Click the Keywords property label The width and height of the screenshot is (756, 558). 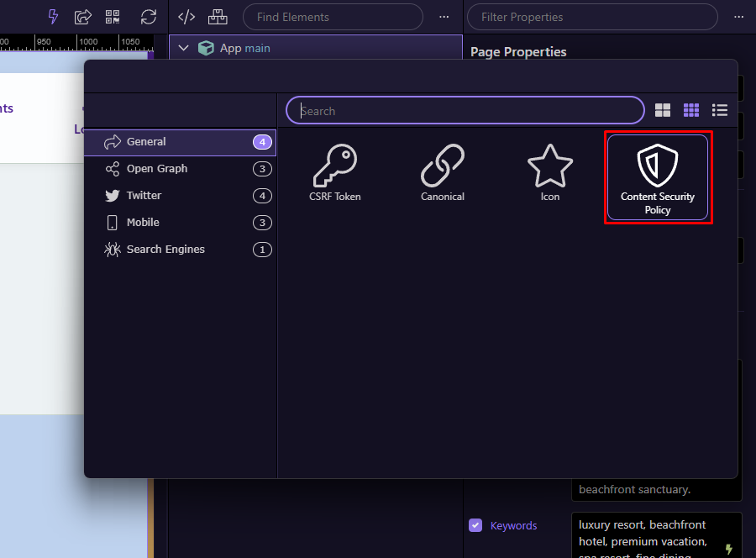(513, 525)
